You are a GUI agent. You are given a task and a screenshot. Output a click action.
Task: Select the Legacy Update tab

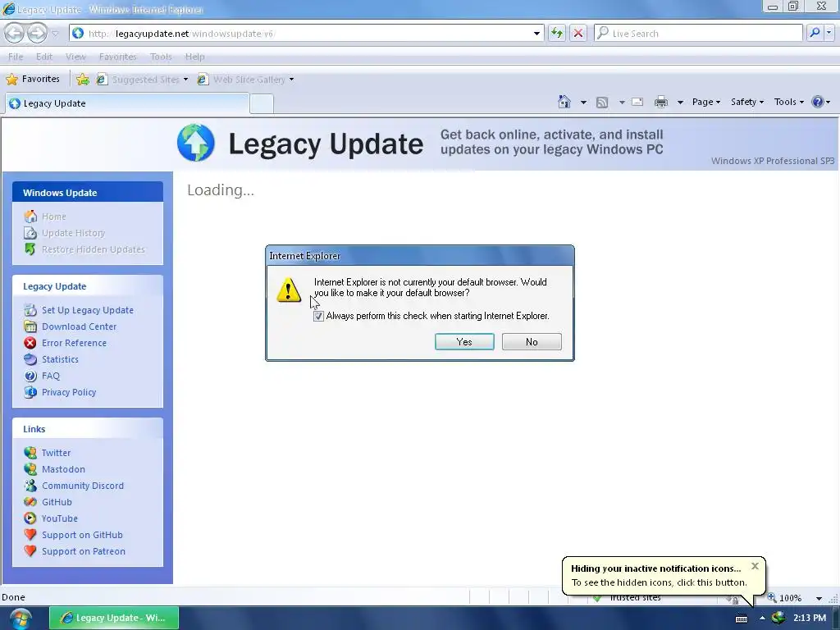tap(127, 103)
